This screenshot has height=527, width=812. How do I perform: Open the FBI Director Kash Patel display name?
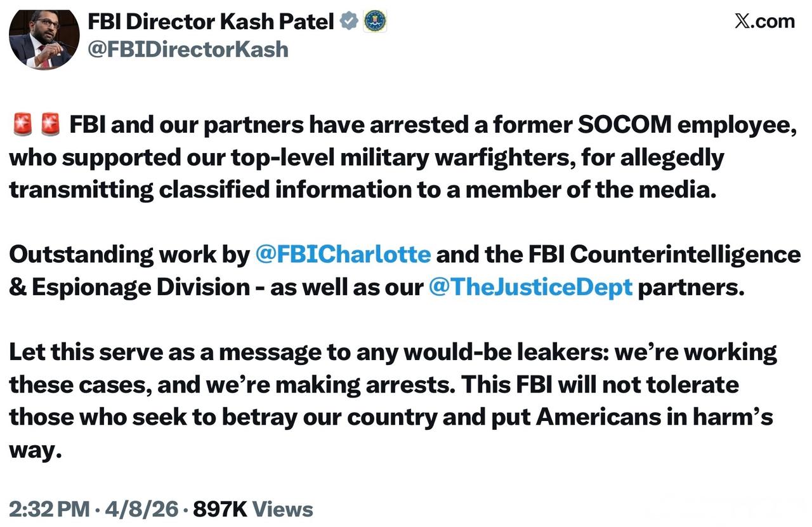211,22
